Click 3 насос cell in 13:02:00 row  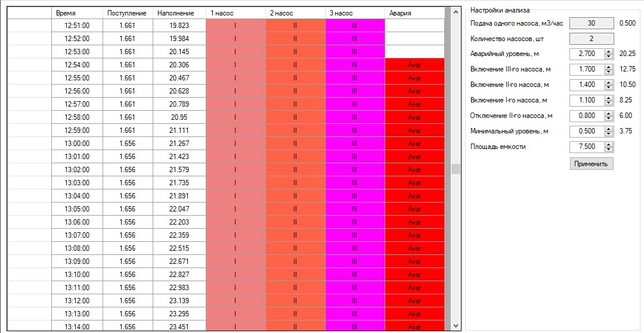coord(355,169)
